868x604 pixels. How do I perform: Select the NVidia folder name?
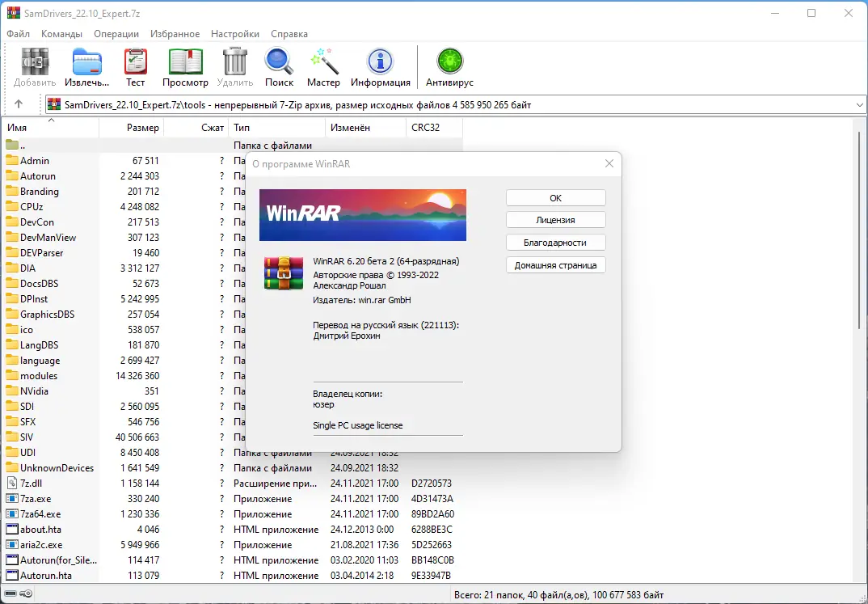pos(34,391)
